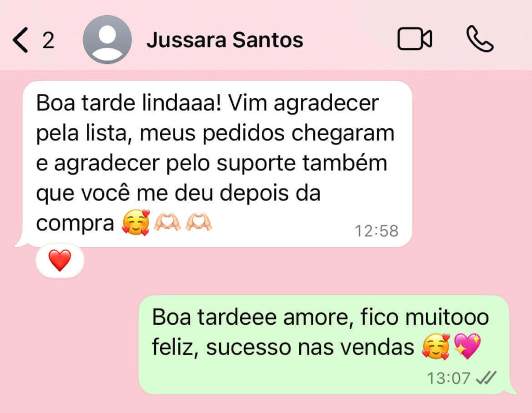Tap the sparkling pink heart emoji
The height and width of the screenshot is (413, 532).
click(468, 346)
